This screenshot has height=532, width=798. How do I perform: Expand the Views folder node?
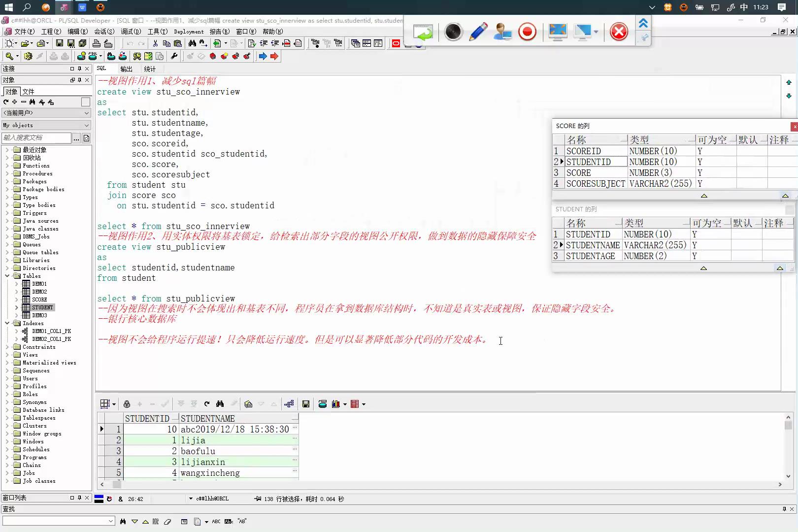coord(7,355)
